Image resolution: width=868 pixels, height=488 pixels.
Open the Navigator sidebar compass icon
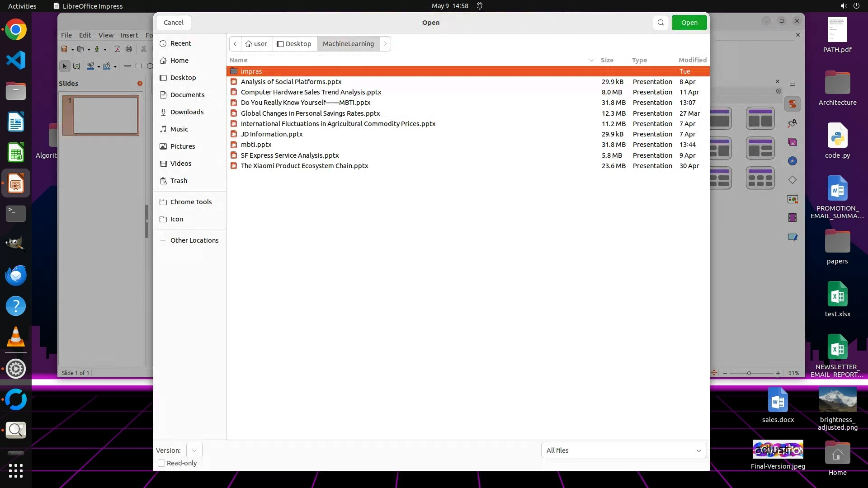coord(793,161)
